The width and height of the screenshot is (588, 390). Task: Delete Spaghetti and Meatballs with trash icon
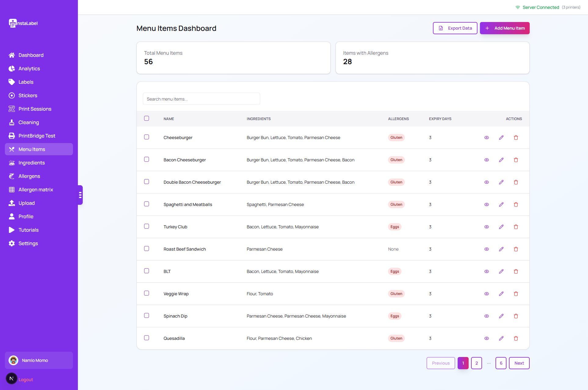click(x=516, y=204)
